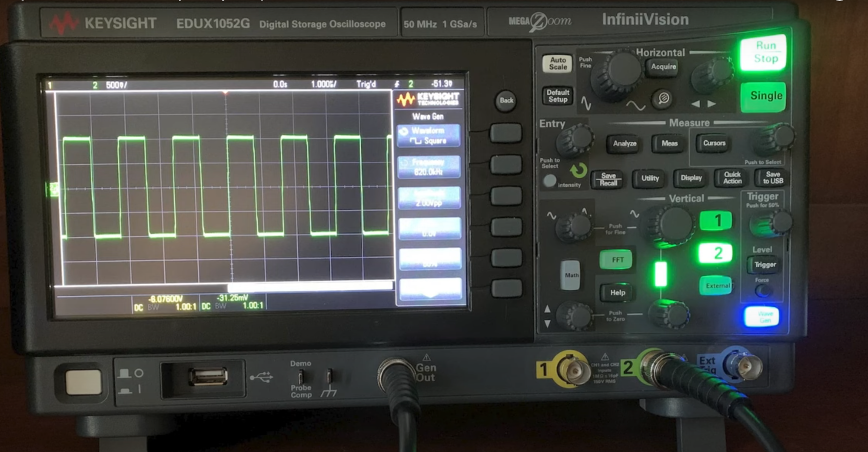Tap the zoom magnifier button in Horizontal section
This screenshot has width=868, height=452.
(x=663, y=98)
